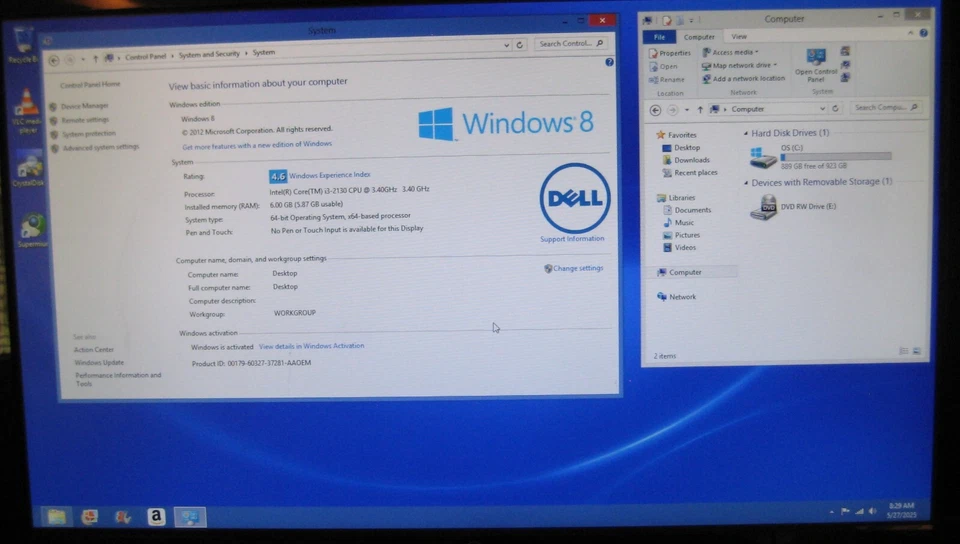960x544 pixels.
Task: Open the System window address bar history dropdown
Action: click(x=506, y=45)
